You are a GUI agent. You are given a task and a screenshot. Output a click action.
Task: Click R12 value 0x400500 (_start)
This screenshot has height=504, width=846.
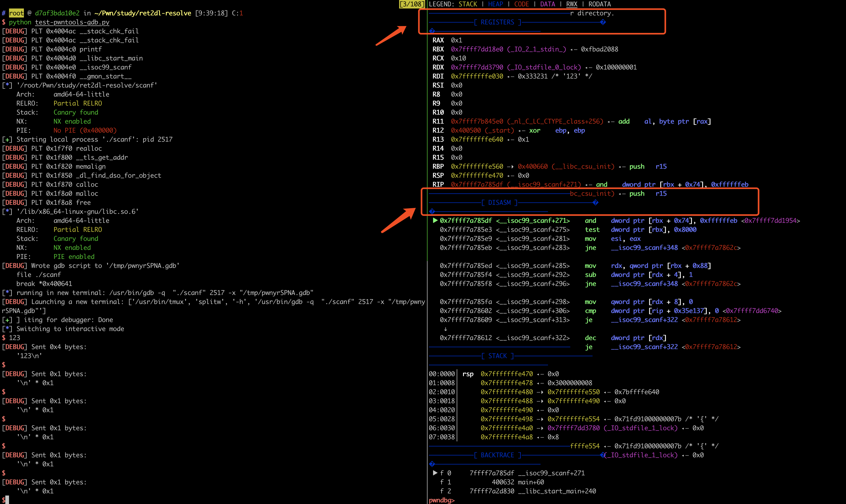click(x=482, y=131)
